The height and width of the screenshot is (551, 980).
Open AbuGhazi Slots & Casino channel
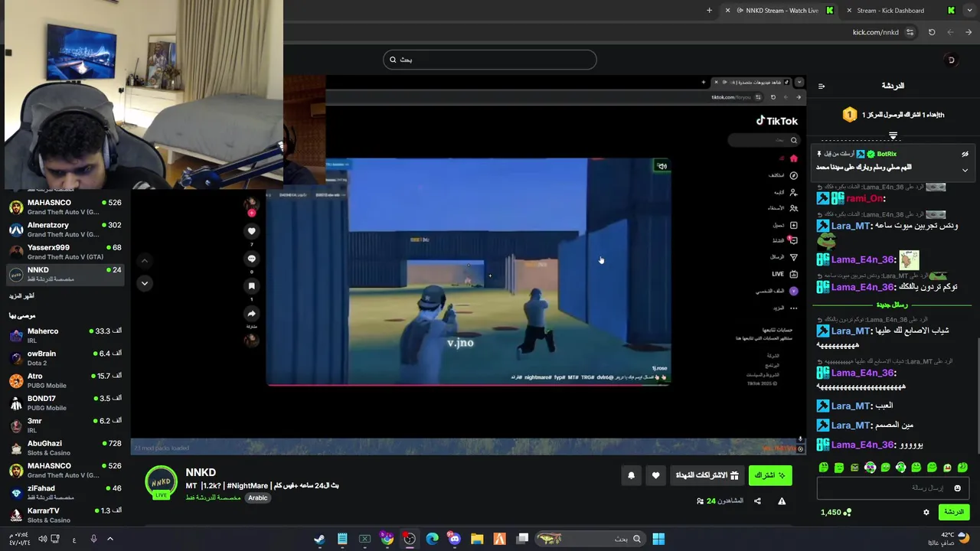click(65, 448)
